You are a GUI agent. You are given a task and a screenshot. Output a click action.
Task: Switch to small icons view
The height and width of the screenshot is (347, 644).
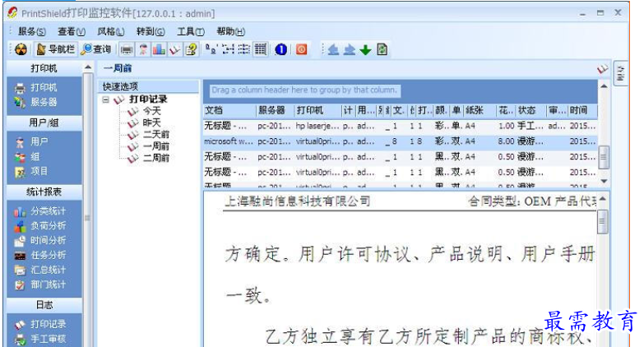point(228,49)
